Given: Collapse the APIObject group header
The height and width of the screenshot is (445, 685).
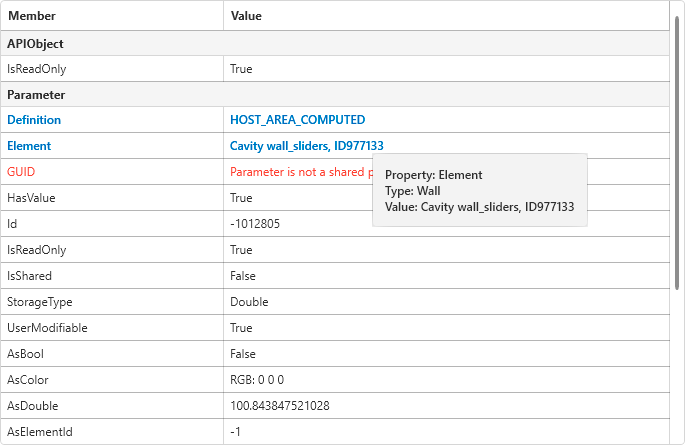Looking at the screenshot, I should click(x=36, y=43).
